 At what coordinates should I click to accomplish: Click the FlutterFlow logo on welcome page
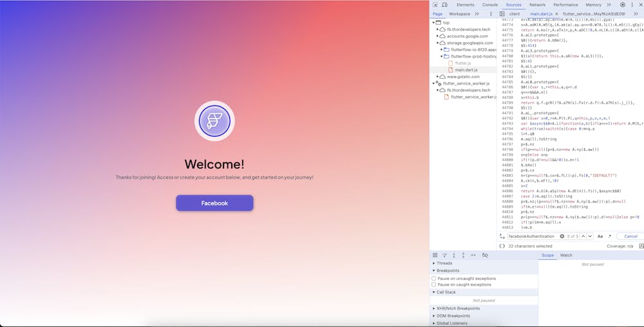click(x=214, y=121)
